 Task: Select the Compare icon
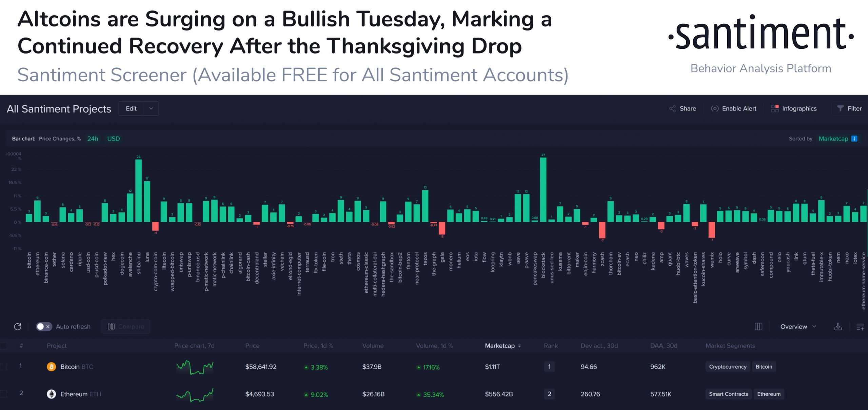point(111,326)
